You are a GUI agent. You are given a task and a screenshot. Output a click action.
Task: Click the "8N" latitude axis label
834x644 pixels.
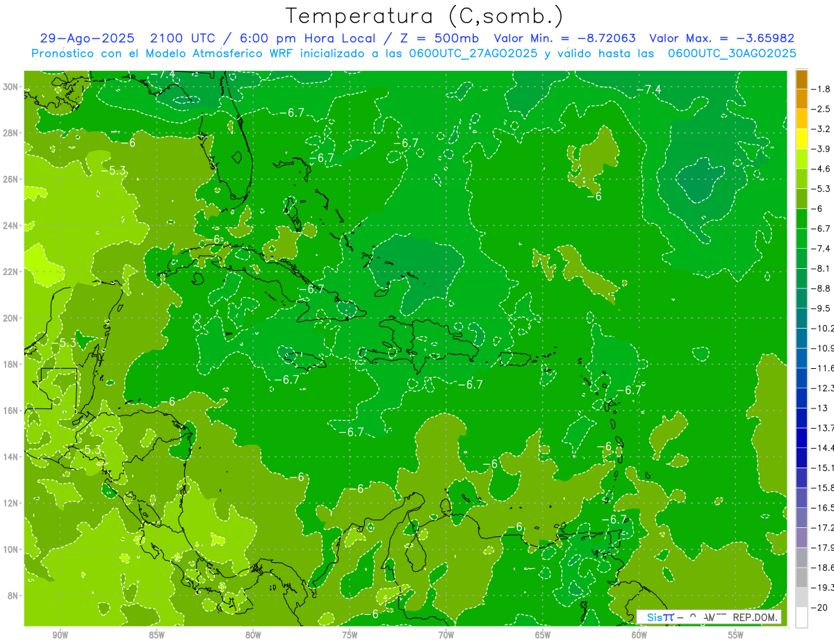14,595
